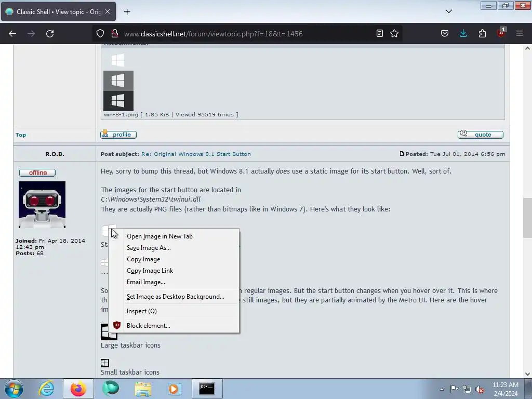Viewport: 532px width, 399px height.
Task: Click R.O.B. robot avatar
Action: pos(42,205)
